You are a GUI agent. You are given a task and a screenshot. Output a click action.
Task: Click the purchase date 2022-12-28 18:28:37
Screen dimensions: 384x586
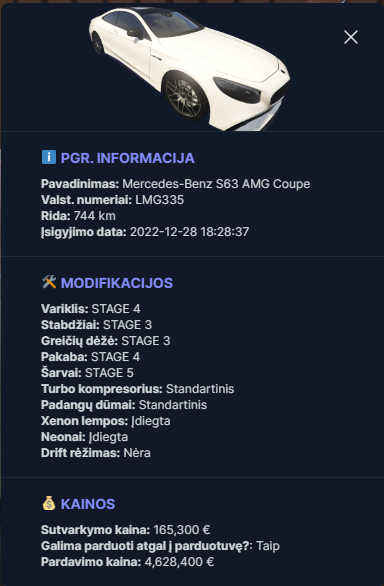coord(189,232)
